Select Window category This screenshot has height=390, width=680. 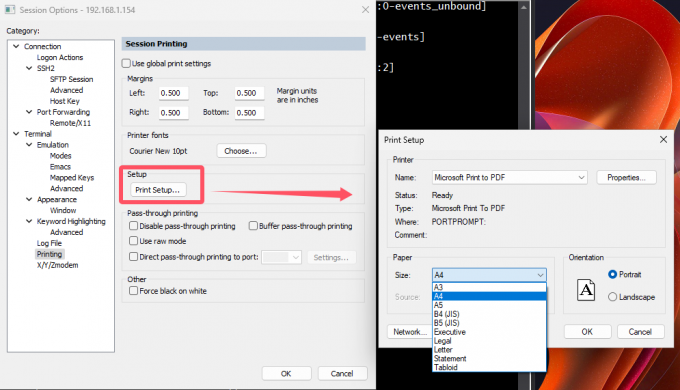tap(63, 210)
